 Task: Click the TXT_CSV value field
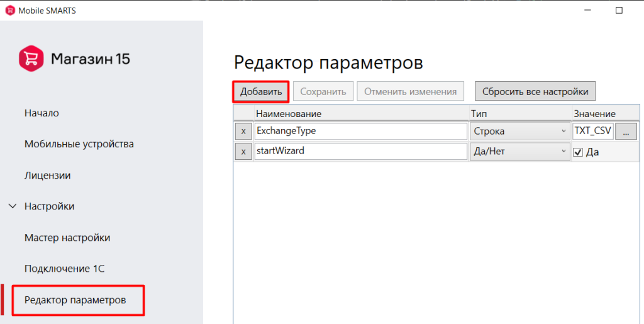593,131
